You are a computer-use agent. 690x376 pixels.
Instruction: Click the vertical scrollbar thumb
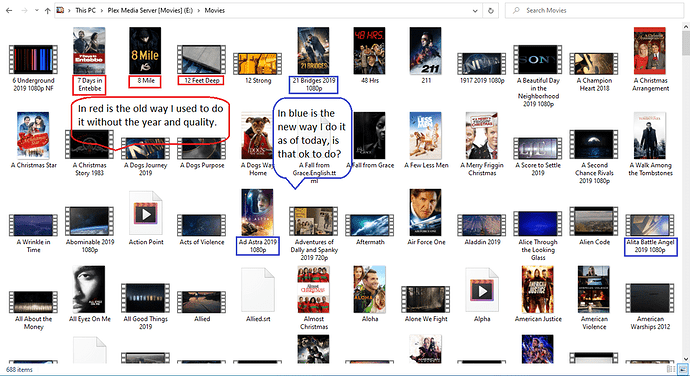point(686,42)
